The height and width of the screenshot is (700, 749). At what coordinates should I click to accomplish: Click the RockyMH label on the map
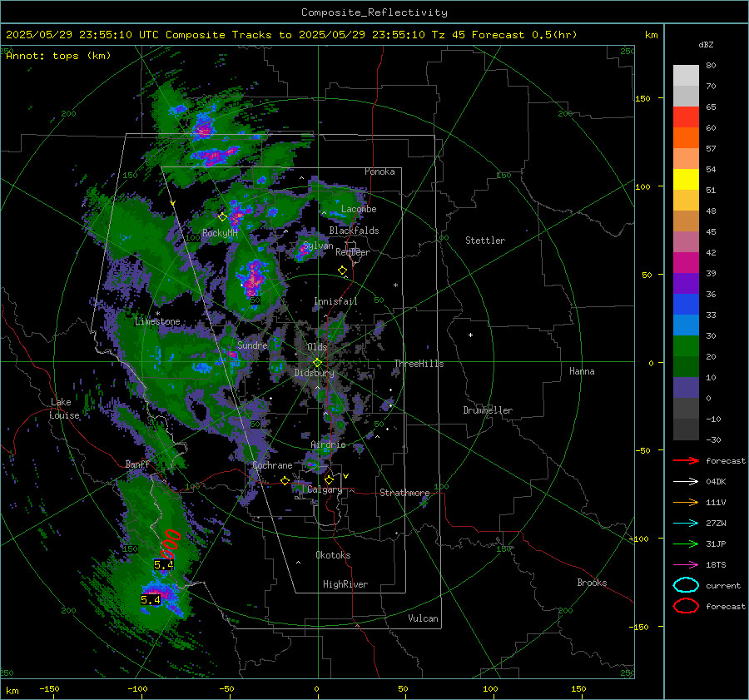pyautogui.click(x=220, y=233)
